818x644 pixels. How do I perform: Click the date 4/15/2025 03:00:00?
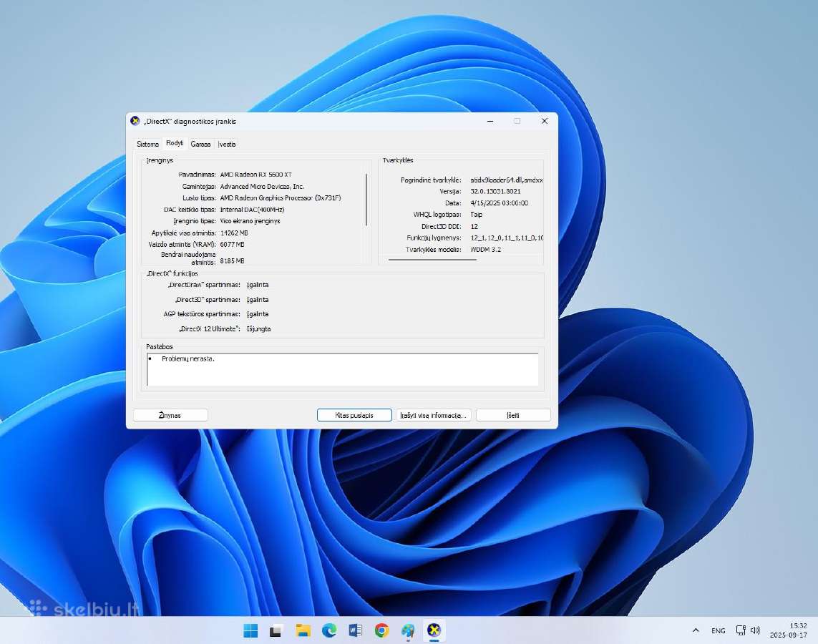(500, 203)
